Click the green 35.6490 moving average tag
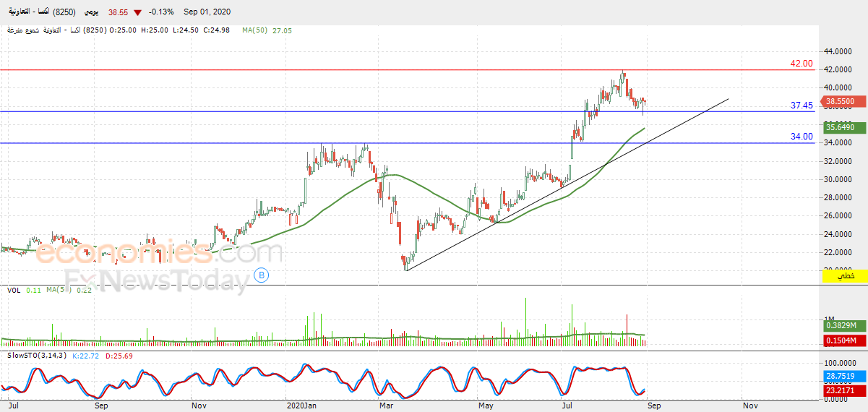 pyautogui.click(x=844, y=127)
